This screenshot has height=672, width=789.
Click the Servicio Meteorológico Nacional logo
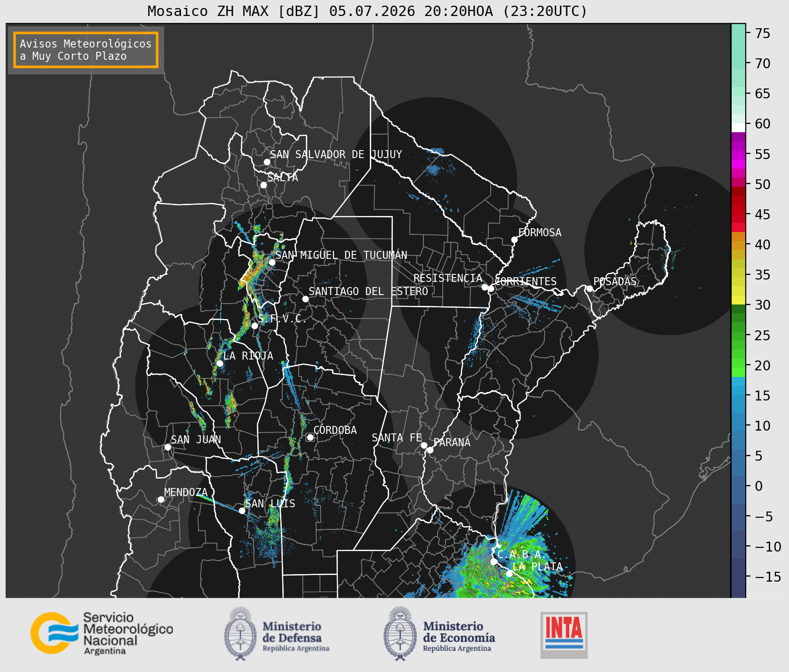click(x=102, y=633)
